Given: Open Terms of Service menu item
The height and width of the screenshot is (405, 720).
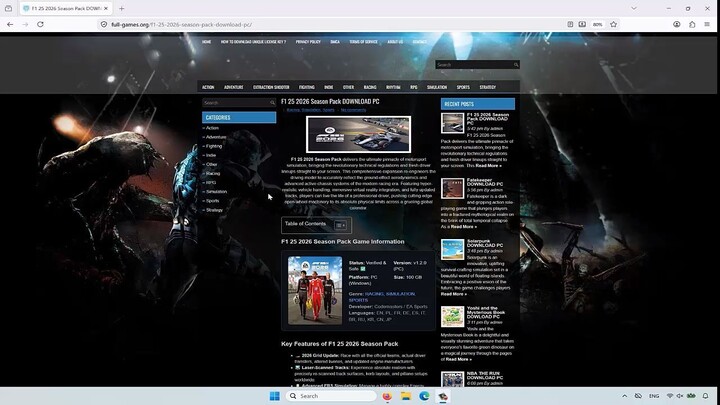Looking at the screenshot, I should 363,42.
